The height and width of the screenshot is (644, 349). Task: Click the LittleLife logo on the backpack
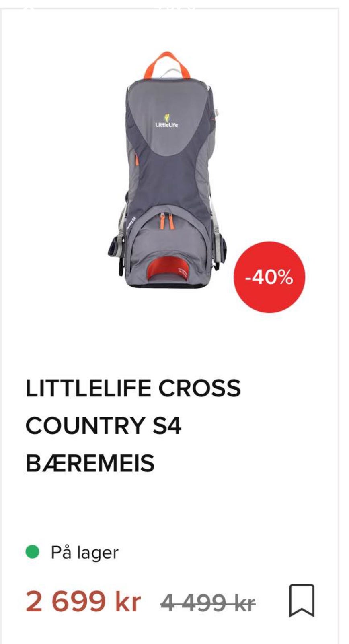pyautogui.click(x=166, y=121)
